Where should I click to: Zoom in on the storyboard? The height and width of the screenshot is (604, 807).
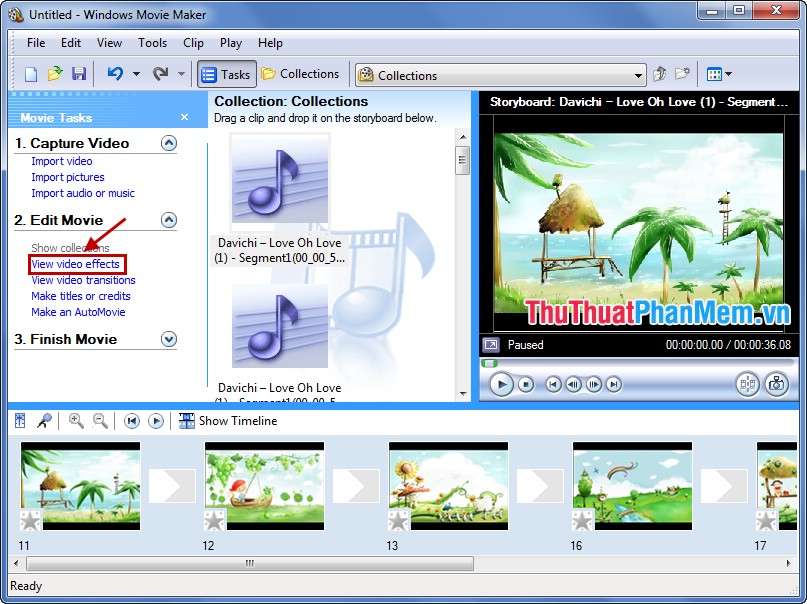tap(74, 420)
